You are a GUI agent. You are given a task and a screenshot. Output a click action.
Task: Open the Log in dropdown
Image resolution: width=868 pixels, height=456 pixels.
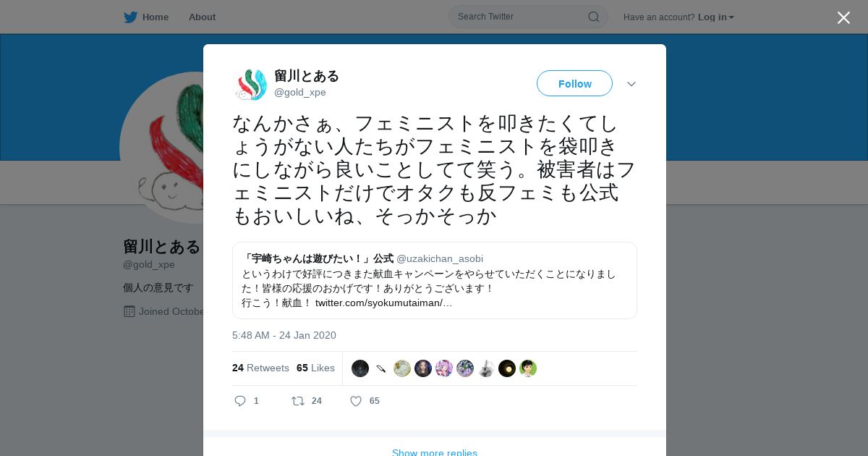(x=716, y=17)
